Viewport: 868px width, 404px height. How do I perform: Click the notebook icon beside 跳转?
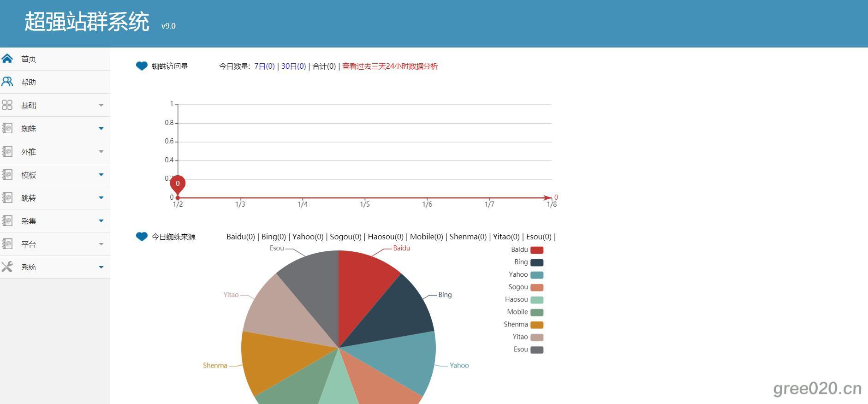7,197
